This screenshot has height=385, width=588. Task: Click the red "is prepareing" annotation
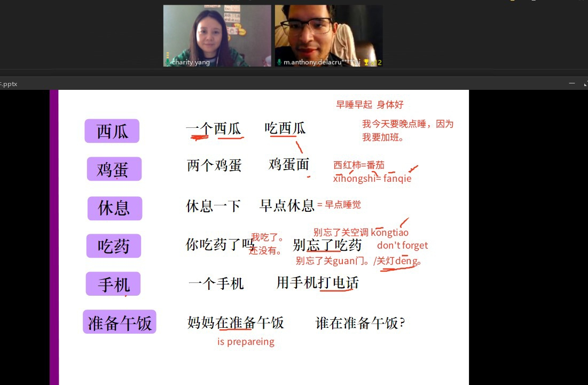tap(246, 342)
